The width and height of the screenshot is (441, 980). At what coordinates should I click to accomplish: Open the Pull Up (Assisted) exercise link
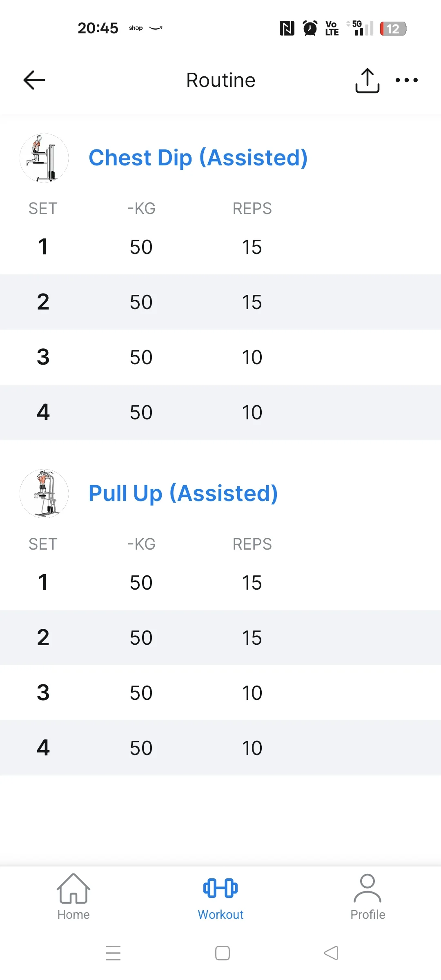pyautogui.click(x=183, y=493)
